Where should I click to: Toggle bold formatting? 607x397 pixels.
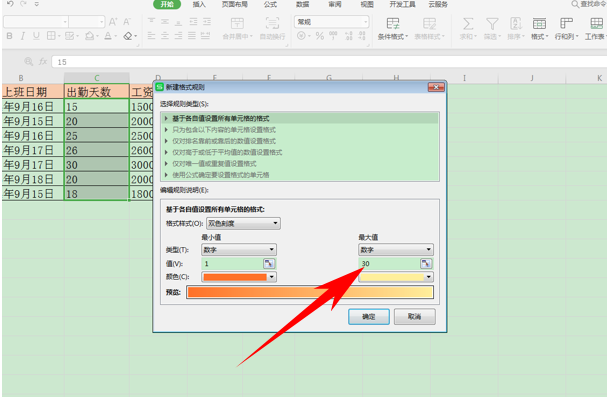click(10, 36)
